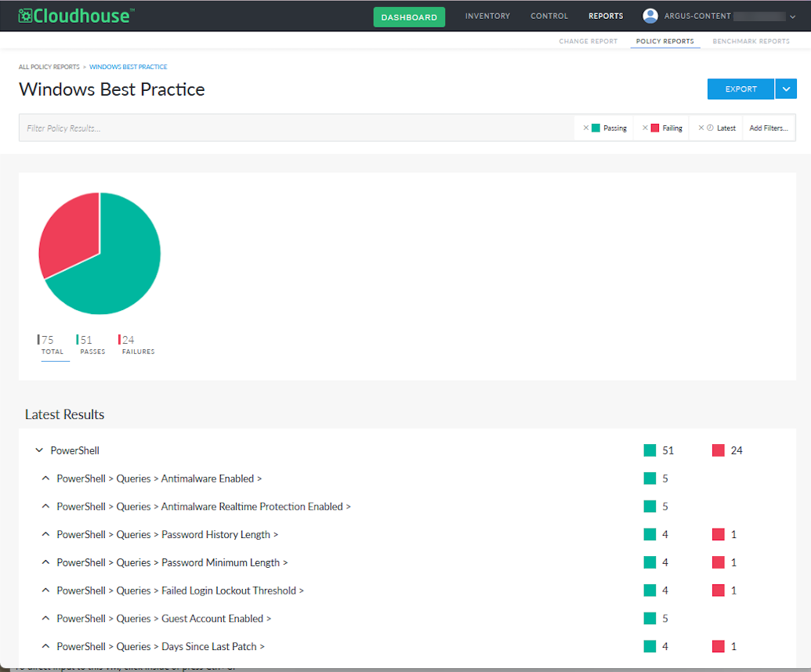Remove the Latest filter with its X
The image size is (811, 672).
(701, 128)
